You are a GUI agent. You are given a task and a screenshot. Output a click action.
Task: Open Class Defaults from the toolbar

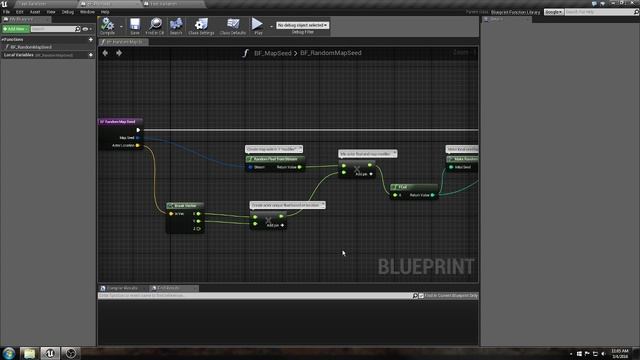tap(233, 26)
